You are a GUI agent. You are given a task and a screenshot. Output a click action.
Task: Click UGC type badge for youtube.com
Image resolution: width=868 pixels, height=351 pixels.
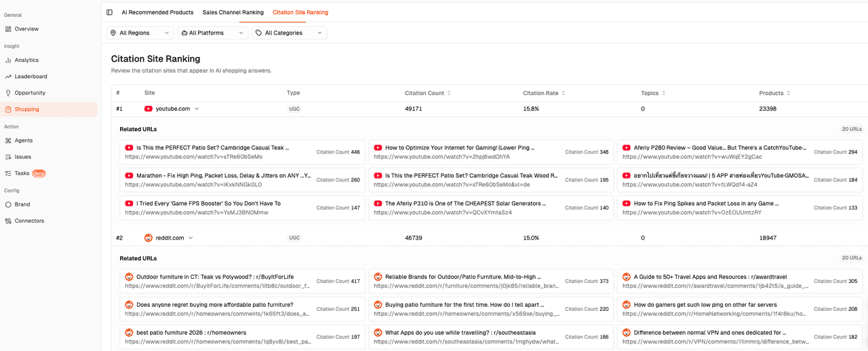(x=294, y=109)
